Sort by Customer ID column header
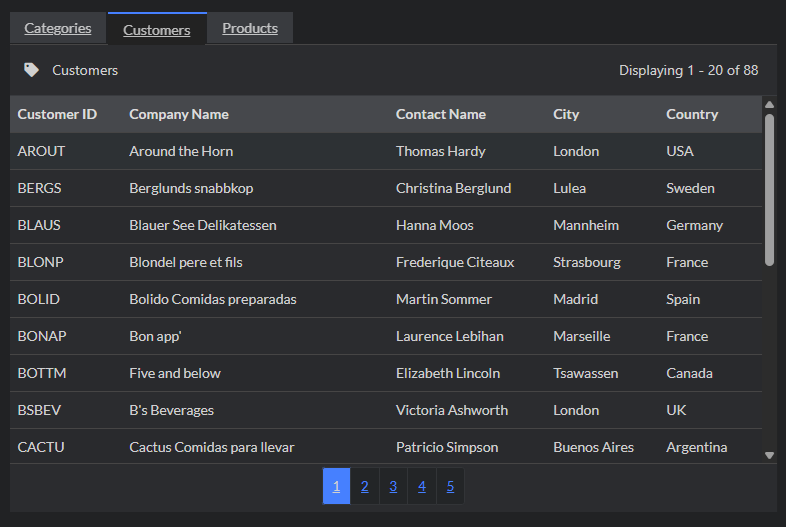 click(x=57, y=114)
